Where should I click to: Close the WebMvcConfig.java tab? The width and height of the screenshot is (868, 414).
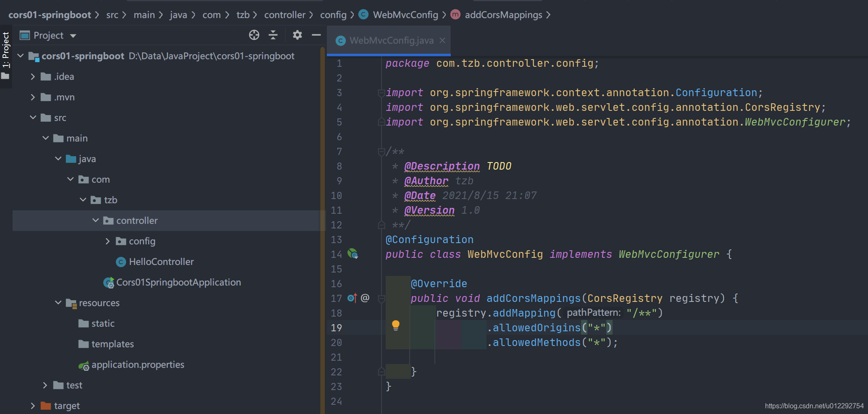coord(442,40)
